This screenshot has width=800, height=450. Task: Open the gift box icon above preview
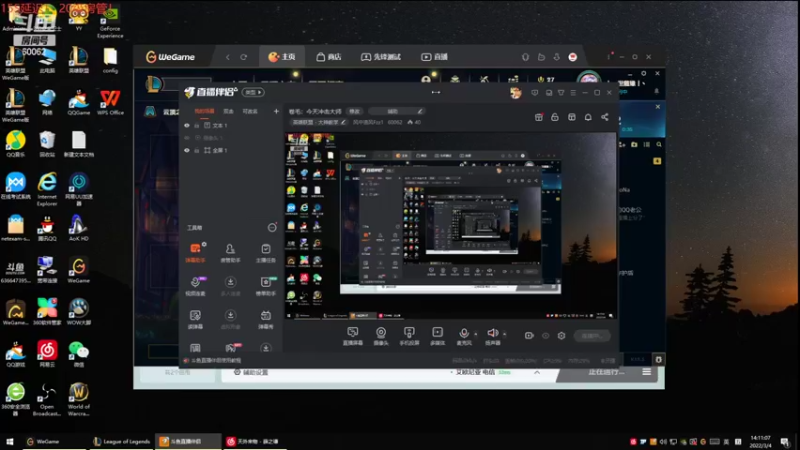click(538, 117)
